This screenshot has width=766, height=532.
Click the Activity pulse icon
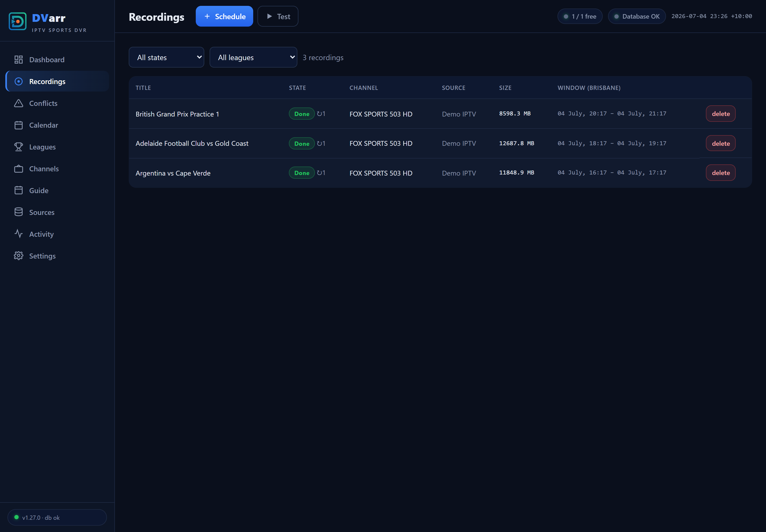click(19, 234)
